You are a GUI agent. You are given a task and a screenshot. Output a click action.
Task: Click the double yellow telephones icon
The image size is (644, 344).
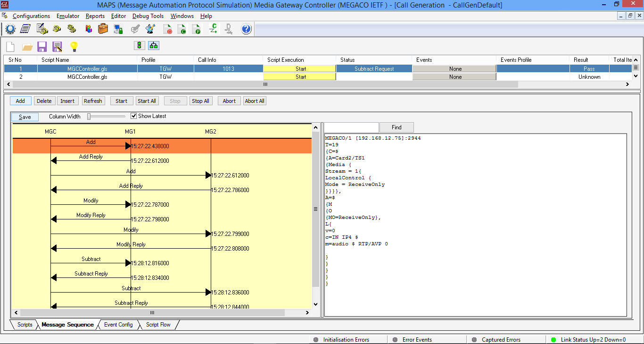pyautogui.click(x=72, y=29)
